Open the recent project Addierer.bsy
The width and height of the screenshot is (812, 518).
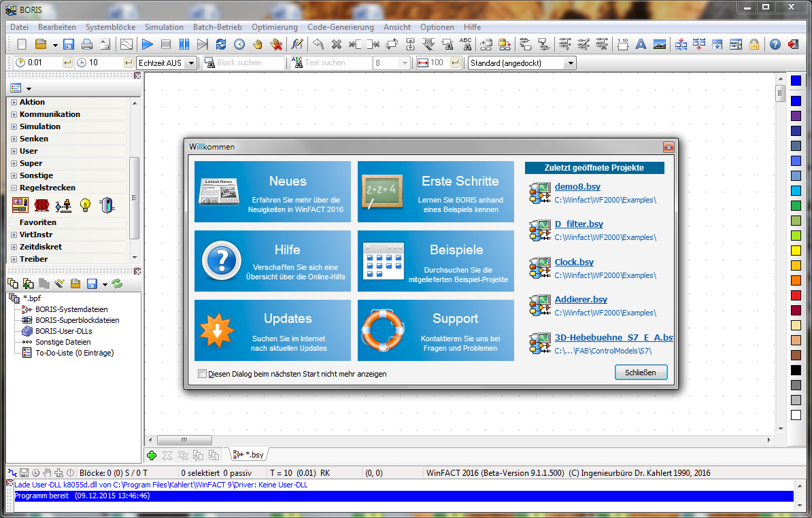(581, 300)
